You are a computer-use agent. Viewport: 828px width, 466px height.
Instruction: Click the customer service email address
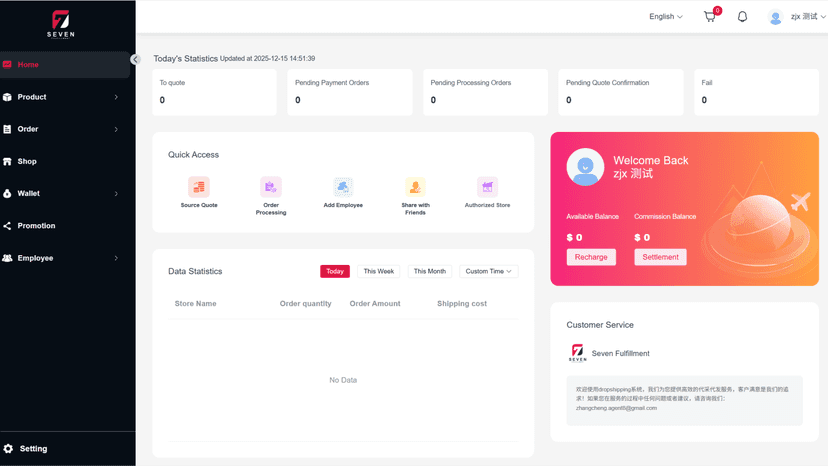click(x=616, y=408)
